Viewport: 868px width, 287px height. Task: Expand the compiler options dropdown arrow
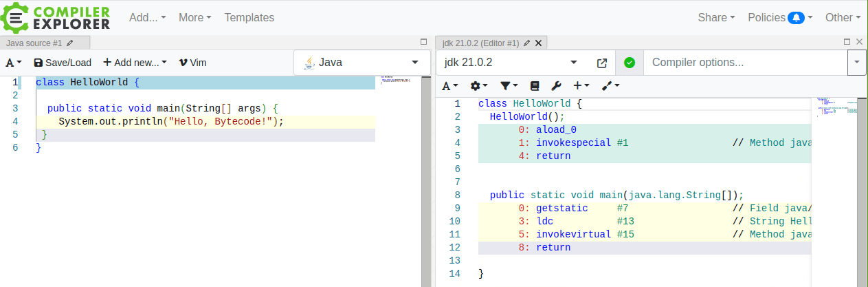[x=857, y=63]
